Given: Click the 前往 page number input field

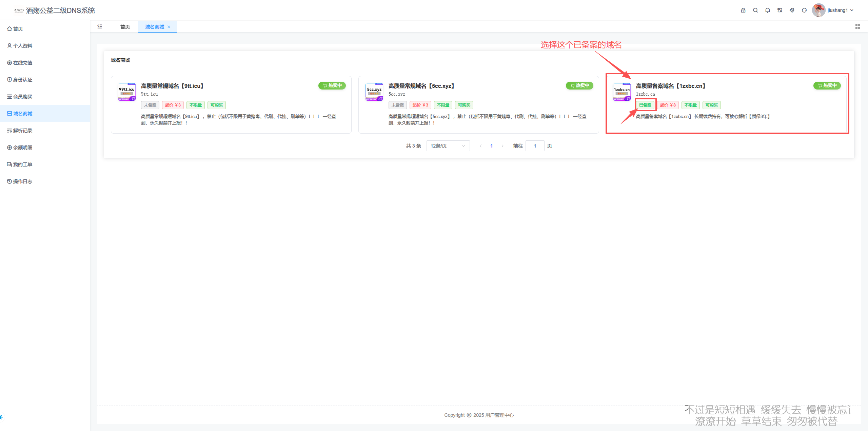Looking at the screenshot, I should (x=535, y=146).
